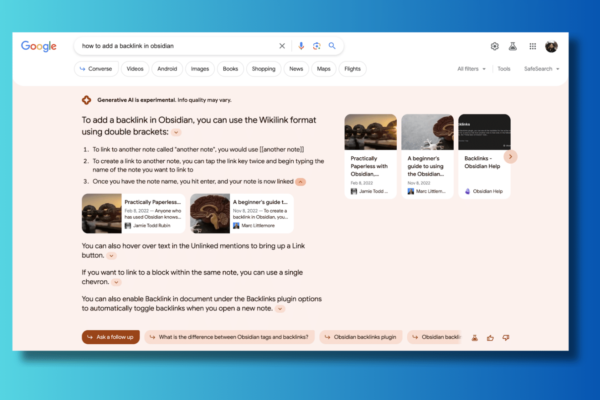The width and height of the screenshot is (600, 400).
Task: Submit search with magnifying glass icon
Action: coord(332,46)
